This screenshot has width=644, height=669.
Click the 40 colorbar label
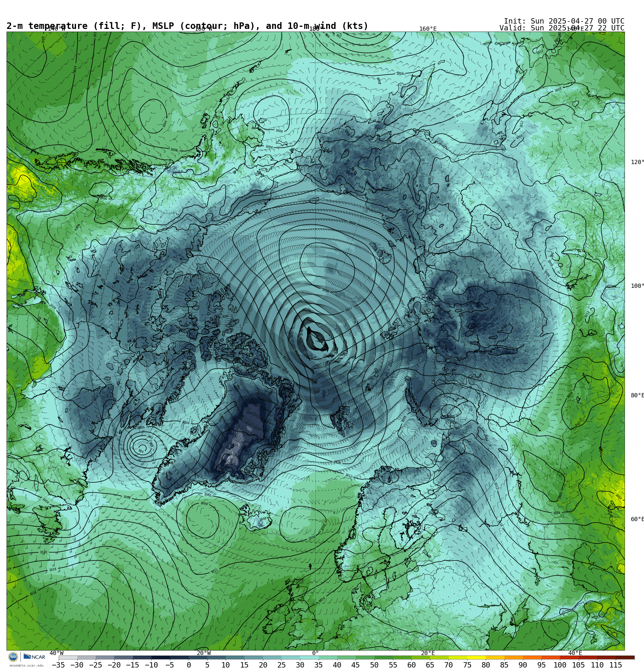337,665
